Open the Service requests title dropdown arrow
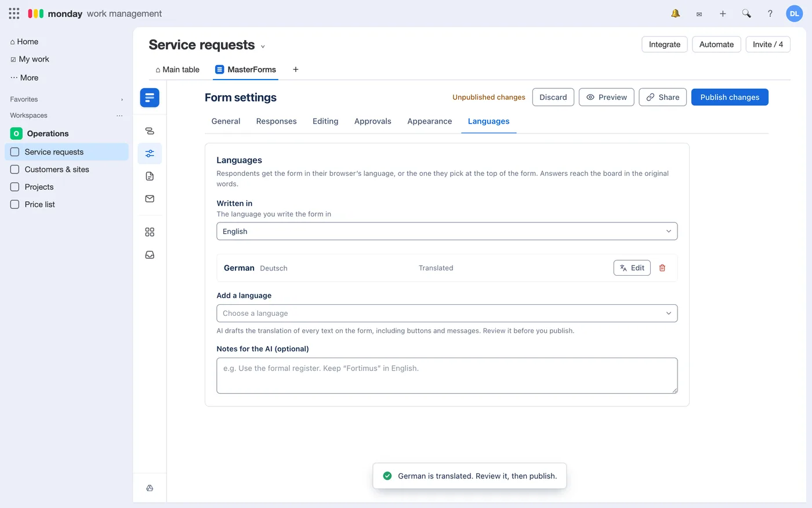 (x=263, y=46)
